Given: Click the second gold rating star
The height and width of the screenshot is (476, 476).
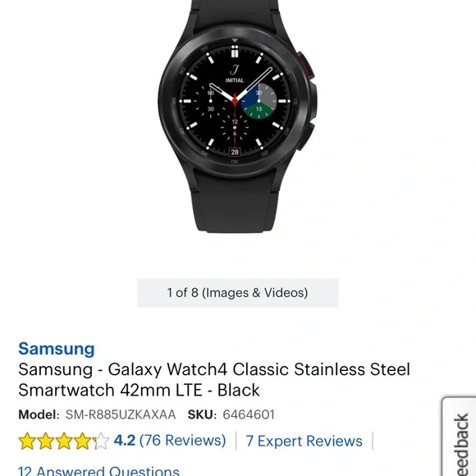Looking at the screenshot, I should [x=45, y=441].
